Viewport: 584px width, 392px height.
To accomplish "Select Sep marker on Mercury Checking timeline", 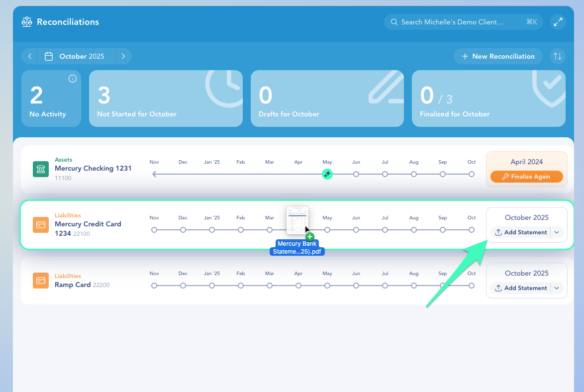I will pyautogui.click(x=443, y=174).
